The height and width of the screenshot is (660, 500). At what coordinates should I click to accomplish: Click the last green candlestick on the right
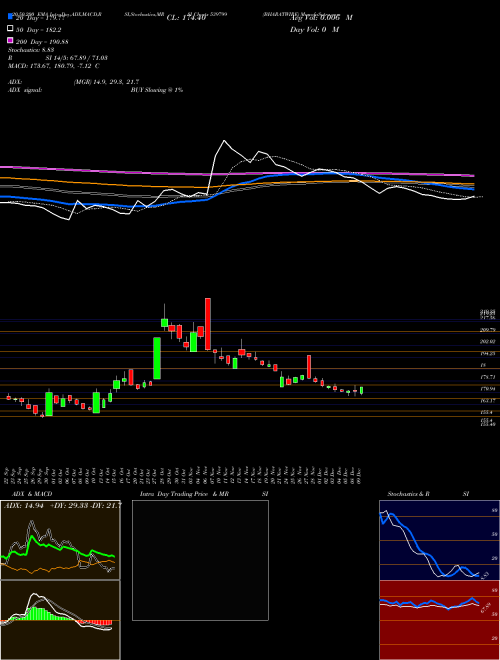(362, 391)
